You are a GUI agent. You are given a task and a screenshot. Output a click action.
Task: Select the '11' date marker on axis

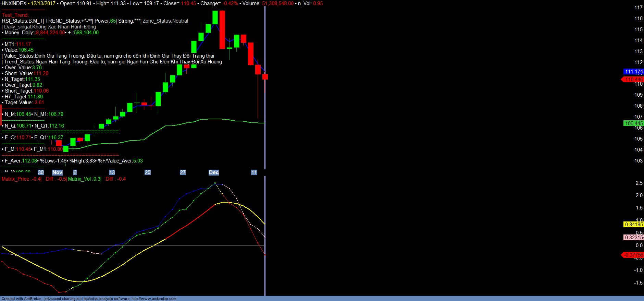pos(254,172)
